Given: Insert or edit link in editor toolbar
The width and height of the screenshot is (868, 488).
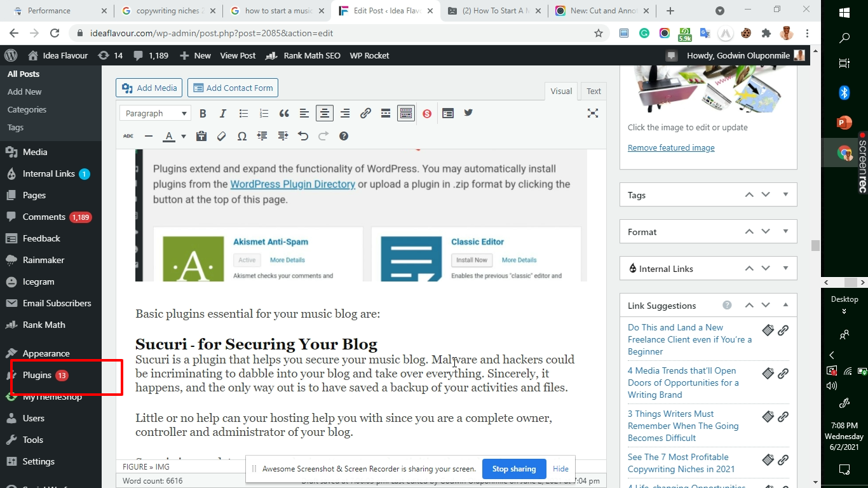Looking at the screenshot, I should tap(365, 113).
